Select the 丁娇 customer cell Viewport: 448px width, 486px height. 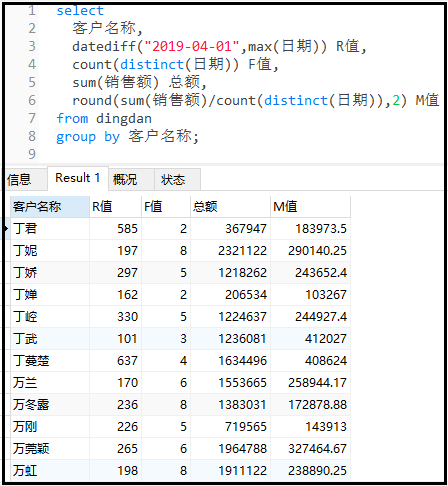click(50, 273)
